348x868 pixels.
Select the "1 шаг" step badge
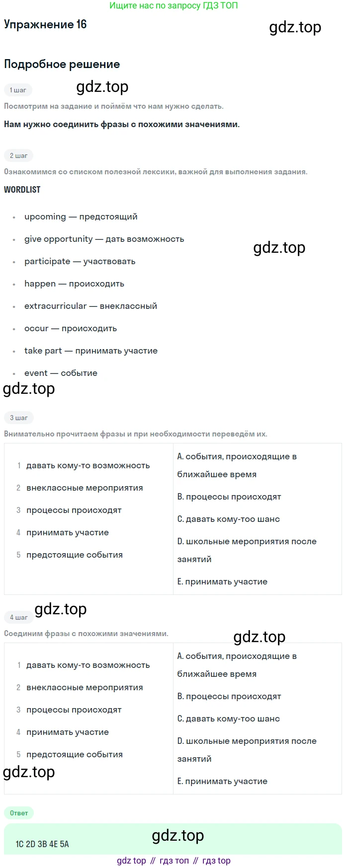(x=18, y=90)
